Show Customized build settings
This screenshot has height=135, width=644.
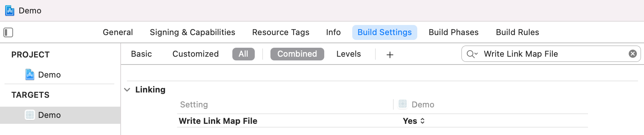[x=195, y=54]
